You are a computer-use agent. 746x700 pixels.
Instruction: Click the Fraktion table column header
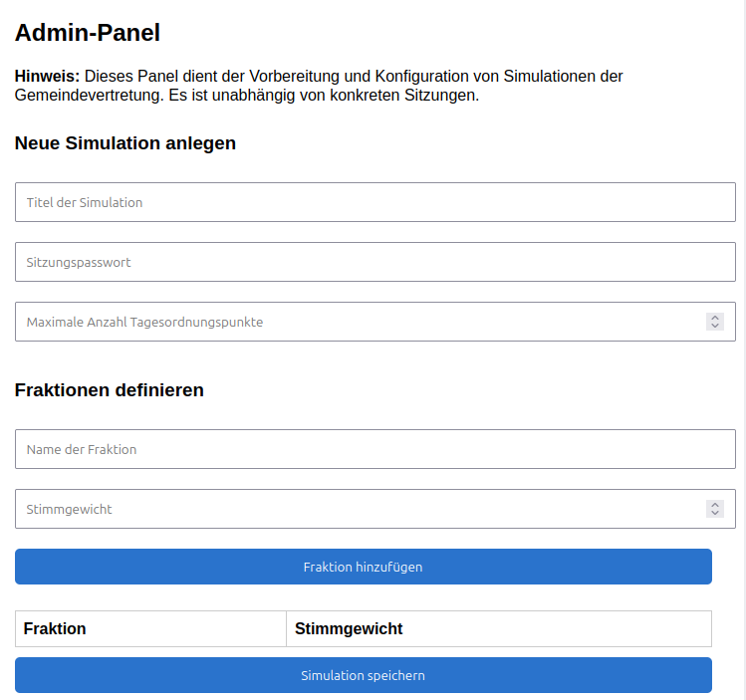[55, 628]
